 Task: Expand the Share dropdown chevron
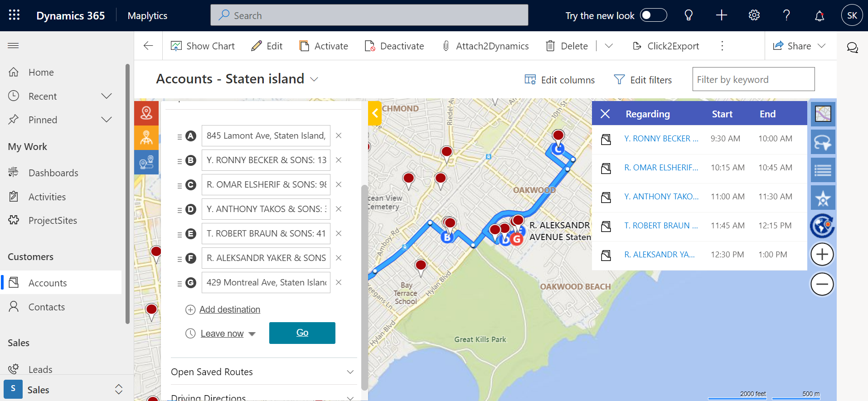(x=822, y=46)
